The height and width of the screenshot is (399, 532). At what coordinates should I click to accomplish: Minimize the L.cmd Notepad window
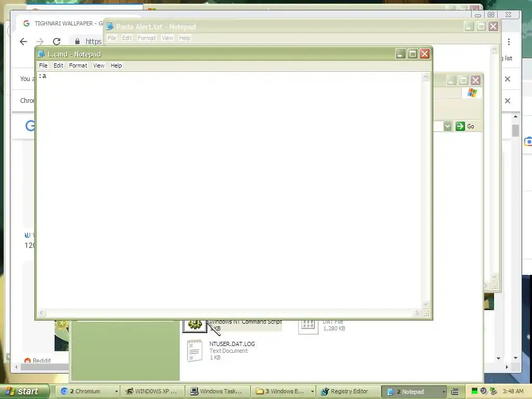401,54
